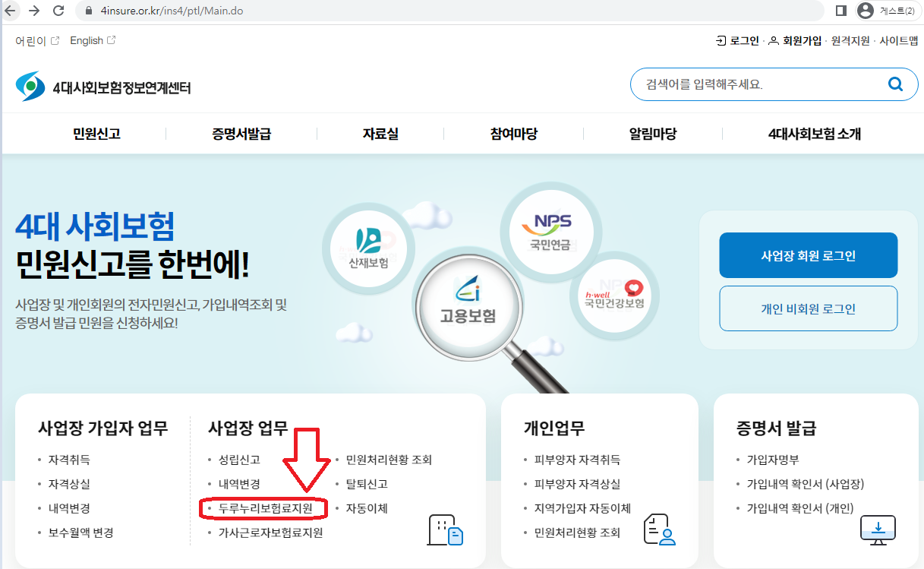Open the 4대사회보험 소개 menu
This screenshot has height=569, width=924.
pyautogui.click(x=815, y=134)
